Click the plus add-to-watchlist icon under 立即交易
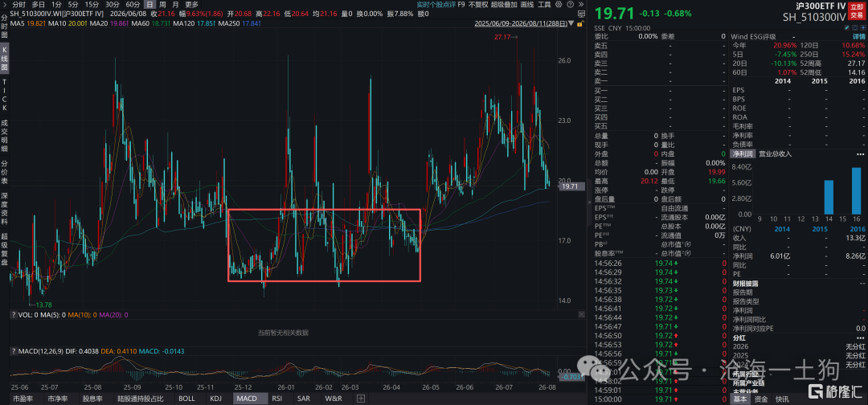The width and height of the screenshot is (868, 405). [862, 27]
